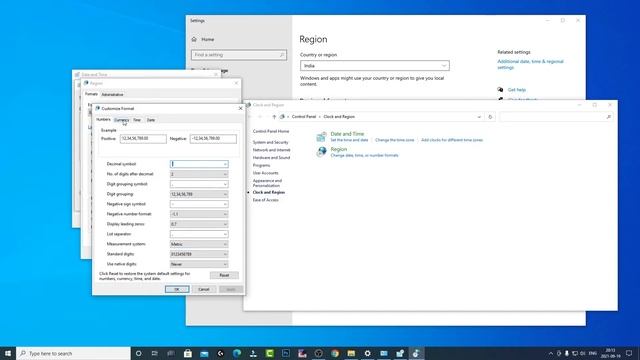This screenshot has height=360, width=640.
Task: Click the ENG language indicator
Action: tap(593, 353)
